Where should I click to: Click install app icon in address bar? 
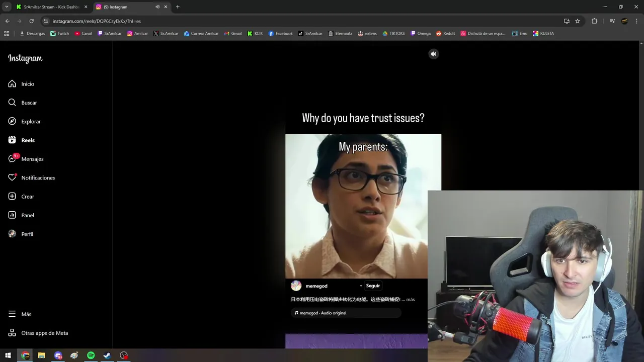click(567, 21)
